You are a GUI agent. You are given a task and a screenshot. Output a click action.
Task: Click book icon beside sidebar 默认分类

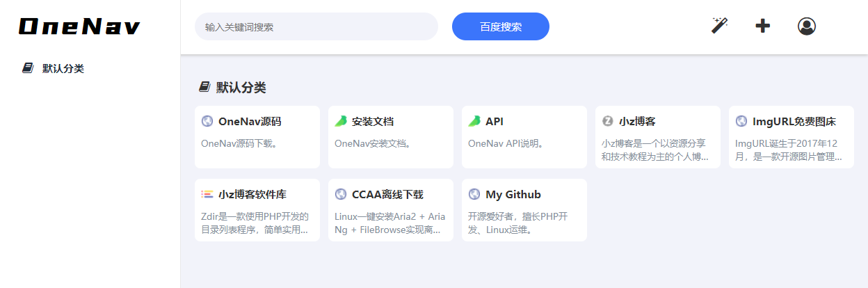[x=28, y=68]
